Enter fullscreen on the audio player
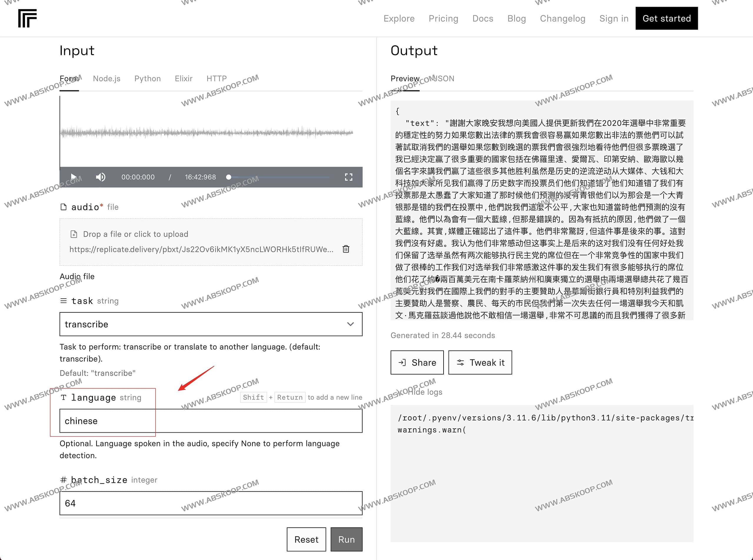 (x=348, y=177)
